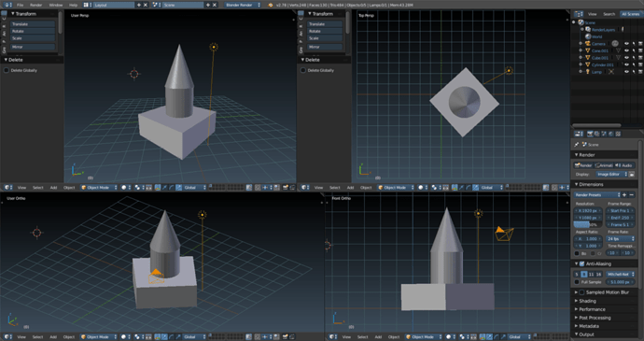Click Mirror in top-left tool shelf

pyautogui.click(x=33, y=47)
